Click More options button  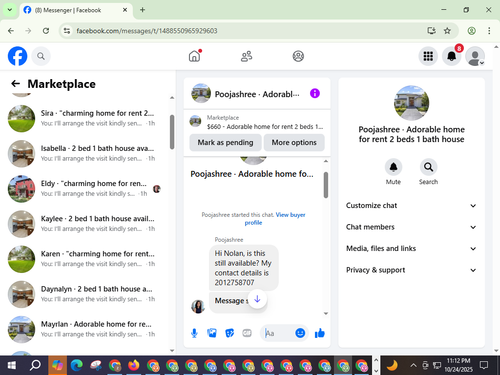(294, 143)
